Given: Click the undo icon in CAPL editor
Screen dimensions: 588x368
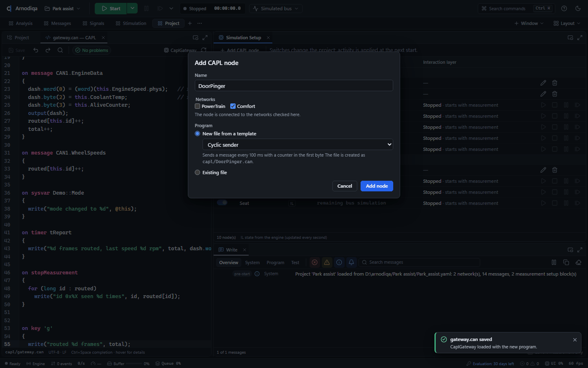Looking at the screenshot, I should coord(36,50).
